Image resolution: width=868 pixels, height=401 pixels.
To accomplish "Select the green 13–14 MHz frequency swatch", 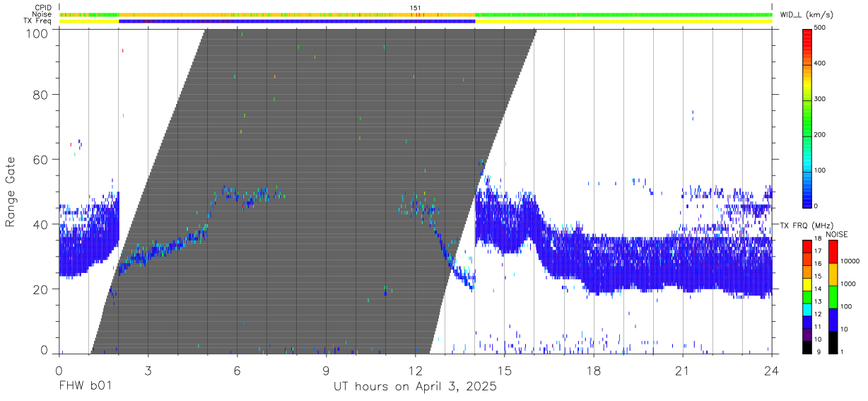I will pyautogui.click(x=807, y=297).
